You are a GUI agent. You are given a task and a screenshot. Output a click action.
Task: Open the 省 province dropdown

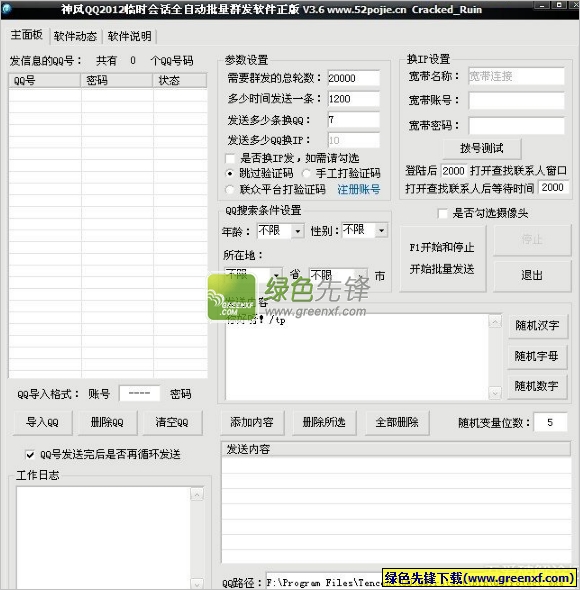(277, 275)
